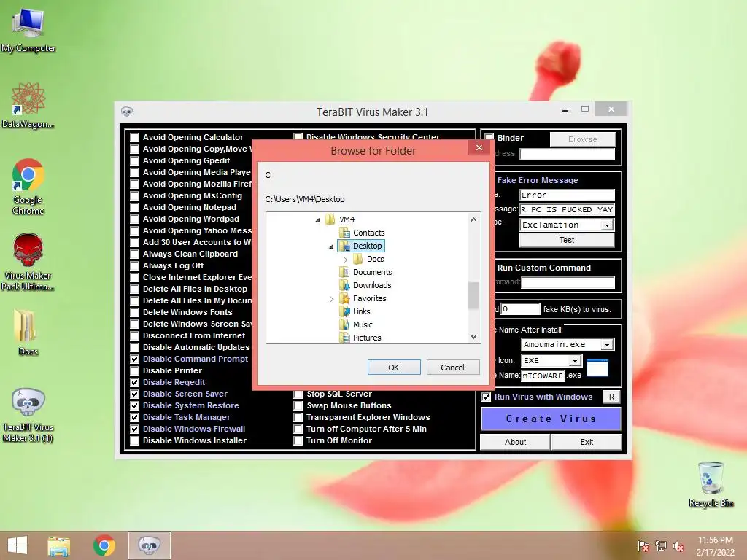Open the network tray icon
747x560 pixels.
[x=661, y=546]
